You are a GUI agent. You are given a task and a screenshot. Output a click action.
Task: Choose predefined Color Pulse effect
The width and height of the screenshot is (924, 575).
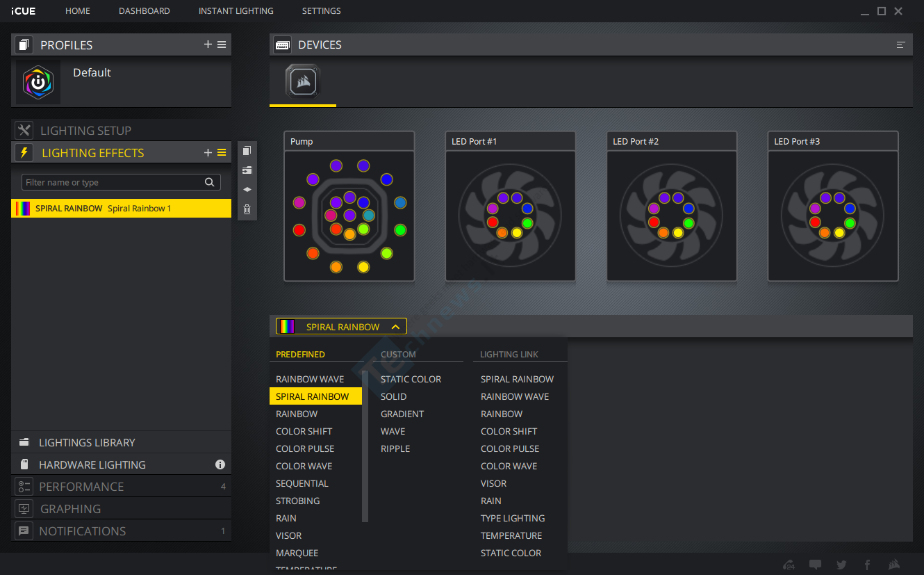(x=305, y=448)
